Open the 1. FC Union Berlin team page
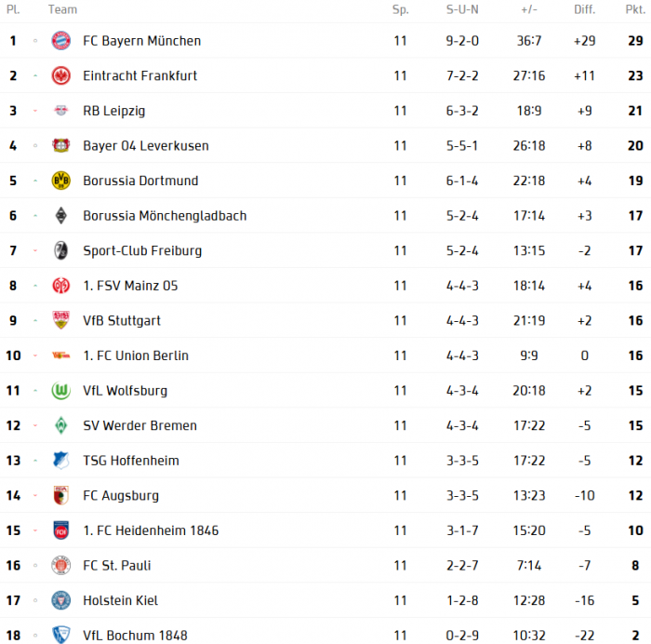Screen dimensions: 651x644 (136, 356)
